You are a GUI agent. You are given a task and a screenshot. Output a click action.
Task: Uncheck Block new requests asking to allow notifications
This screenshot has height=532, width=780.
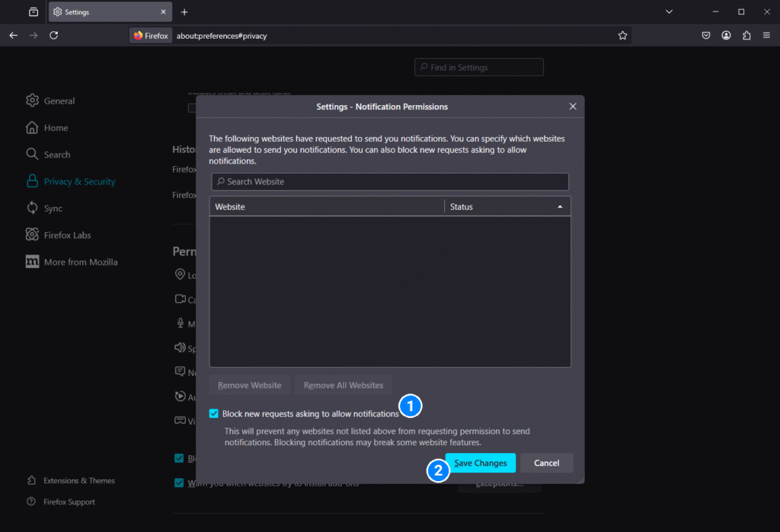[x=214, y=414]
